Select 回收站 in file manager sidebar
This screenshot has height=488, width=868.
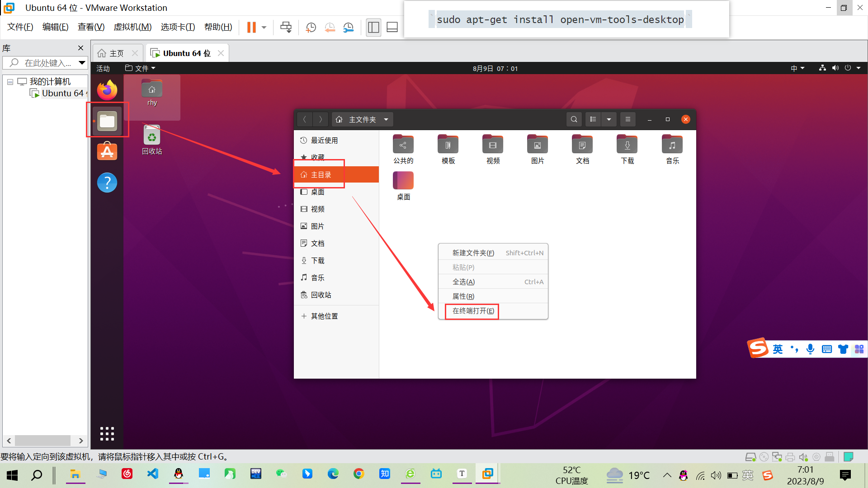point(336,295)
